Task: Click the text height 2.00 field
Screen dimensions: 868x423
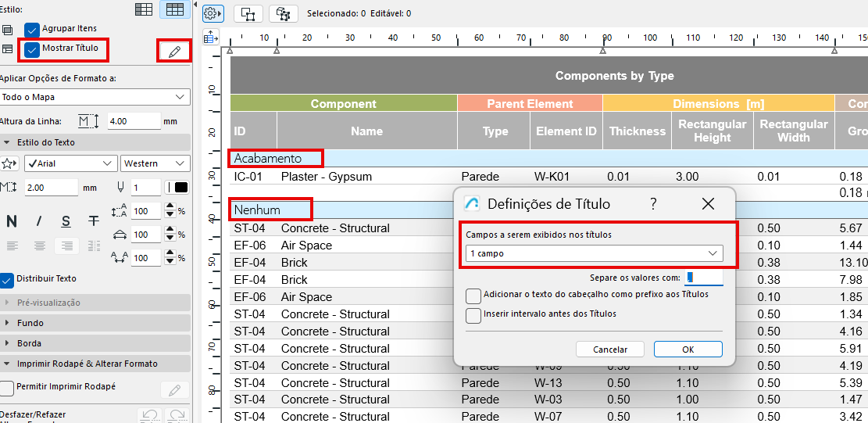Action: pos(52,188)
